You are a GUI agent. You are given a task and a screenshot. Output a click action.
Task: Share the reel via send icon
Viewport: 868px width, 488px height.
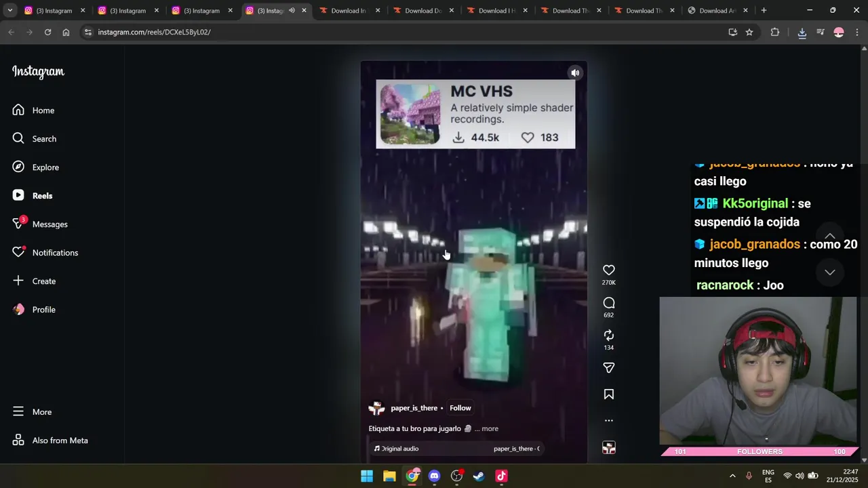(609, 368)
